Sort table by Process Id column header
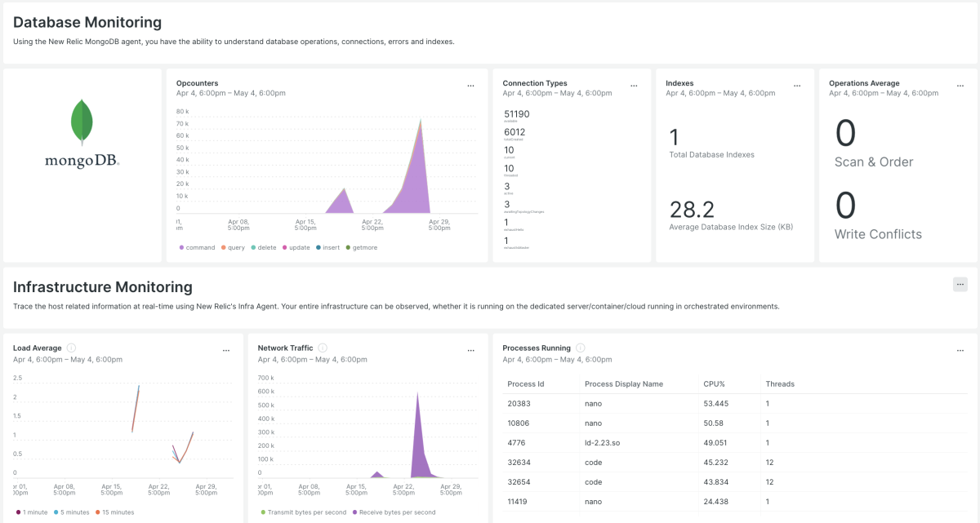This screenshot has width=980, height=523. (x=526, y=383)
